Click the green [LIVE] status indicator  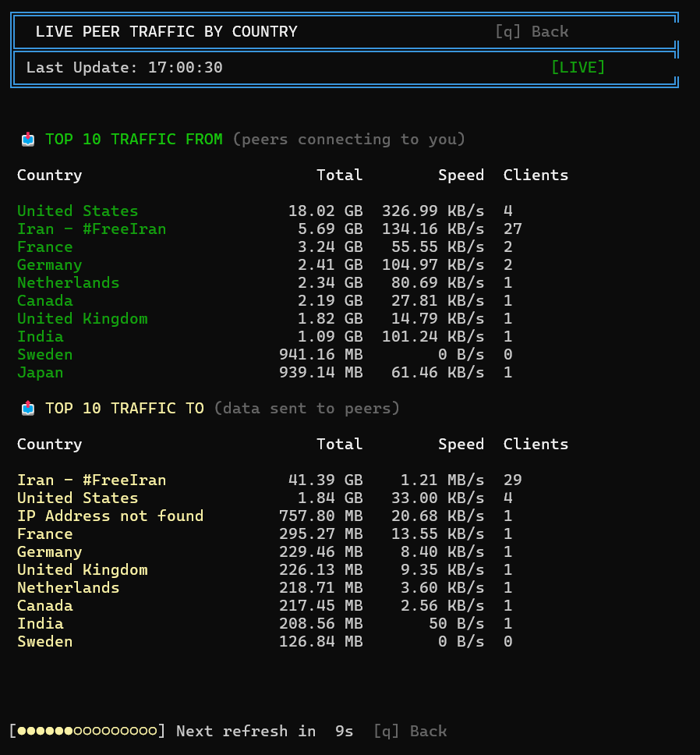click(578, 68)
